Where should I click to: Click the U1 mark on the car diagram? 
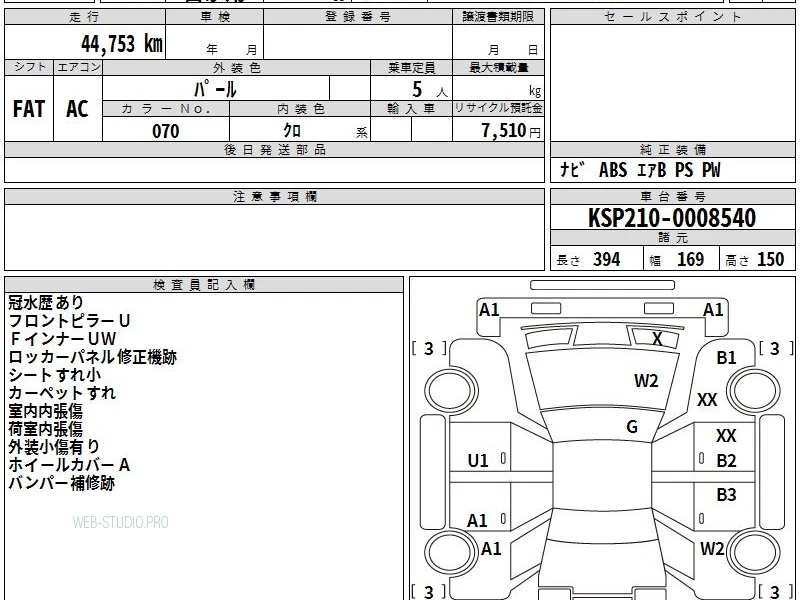tap(478, 461)
